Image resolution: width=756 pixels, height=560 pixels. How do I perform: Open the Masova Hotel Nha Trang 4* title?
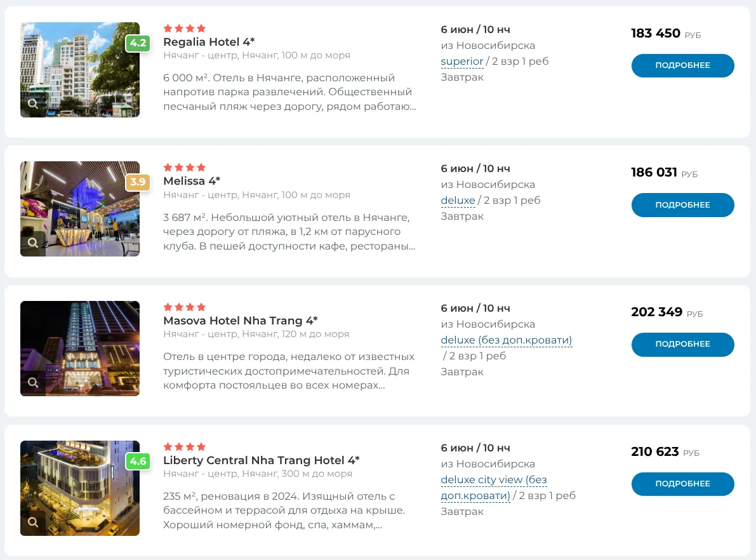coord(240,321)
